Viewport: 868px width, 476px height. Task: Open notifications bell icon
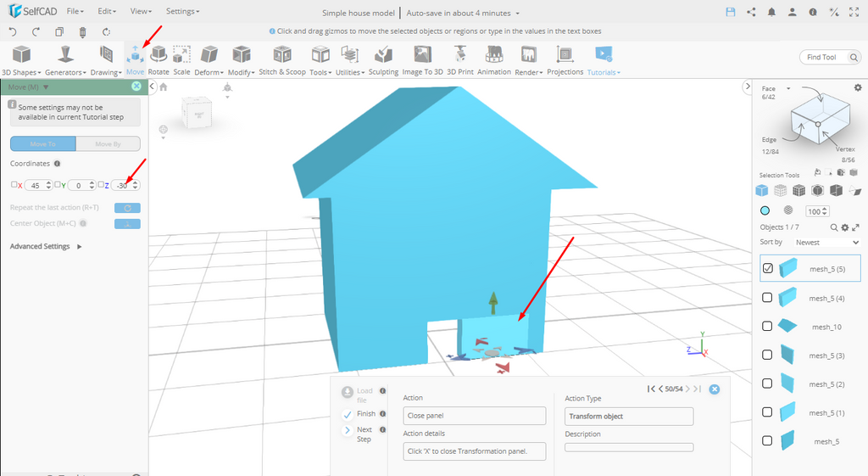pos(771,12)
